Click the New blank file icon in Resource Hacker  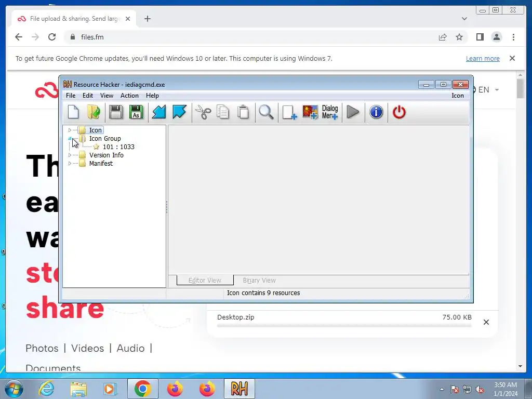73,112
